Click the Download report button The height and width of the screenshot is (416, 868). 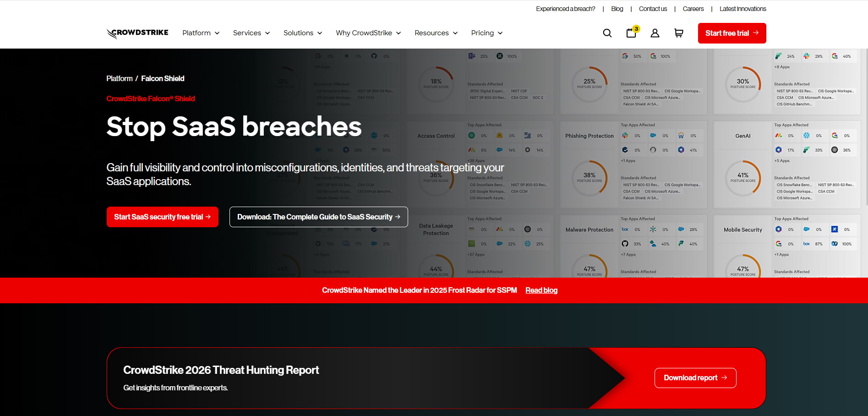click(x=695, y=378)
